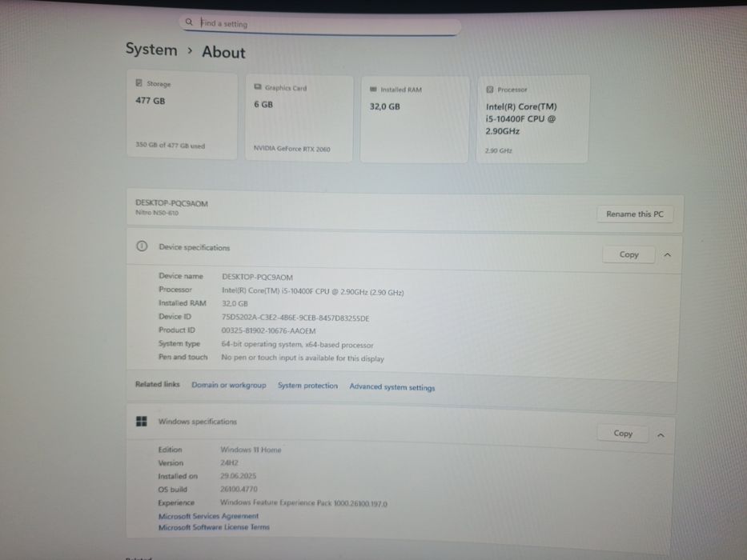This screenshot has width=747, height=560.
Task: Open Advanced system settings link
Action: pyautogui.click(x=392, y=387)
